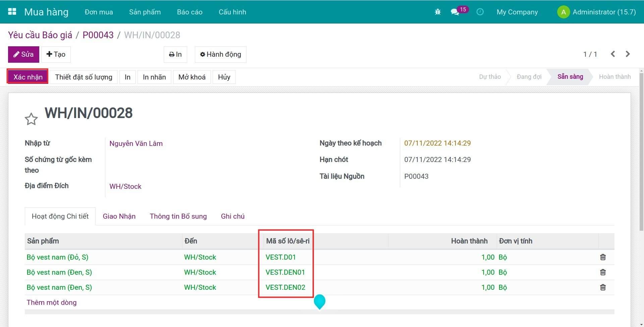644x327 pixels.
Task: Mark WH/IN/00028 as favorite with star
Action: [31, 119]
